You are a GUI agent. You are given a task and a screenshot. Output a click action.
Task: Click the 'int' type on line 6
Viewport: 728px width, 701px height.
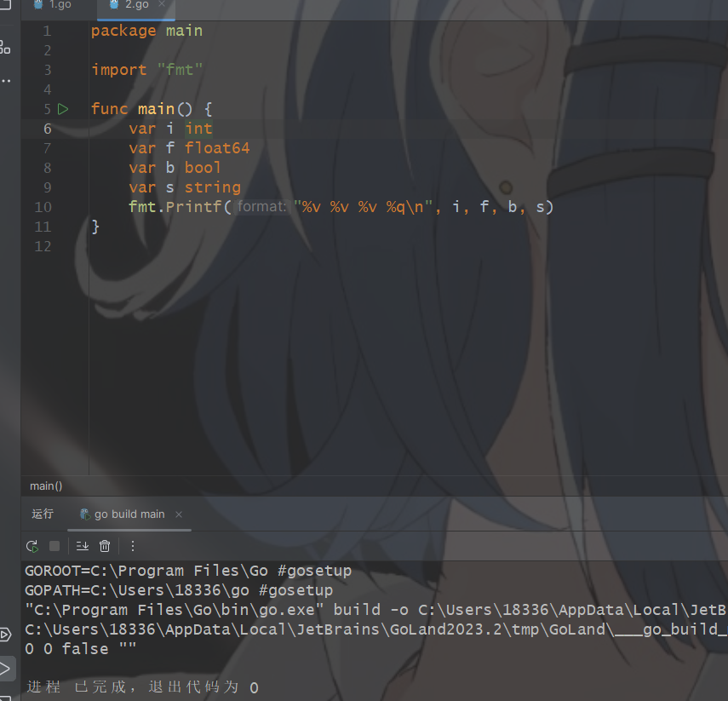(x=198, y=129)
